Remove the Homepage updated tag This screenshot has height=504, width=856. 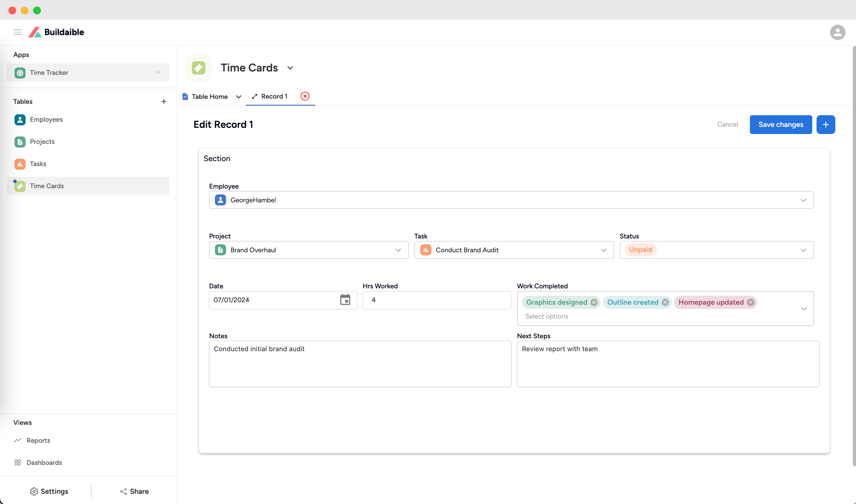pyautogui.click(x=751, y=302)
